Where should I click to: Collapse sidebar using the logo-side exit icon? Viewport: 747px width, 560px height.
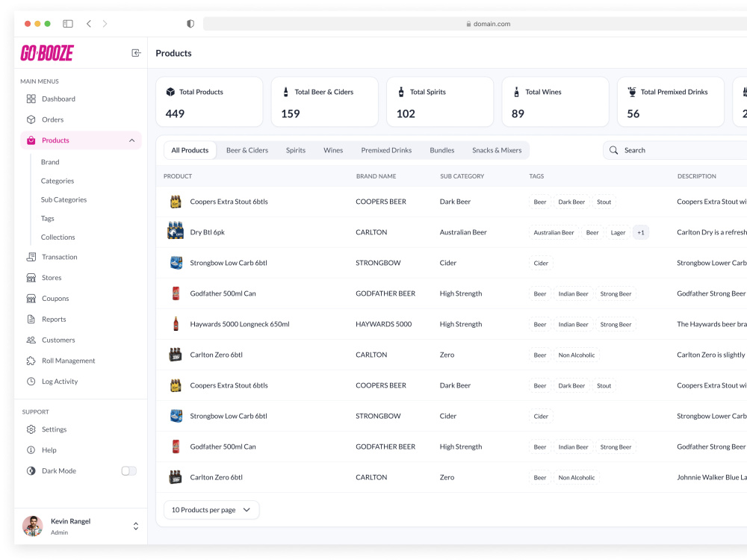(x=136, y=53)
